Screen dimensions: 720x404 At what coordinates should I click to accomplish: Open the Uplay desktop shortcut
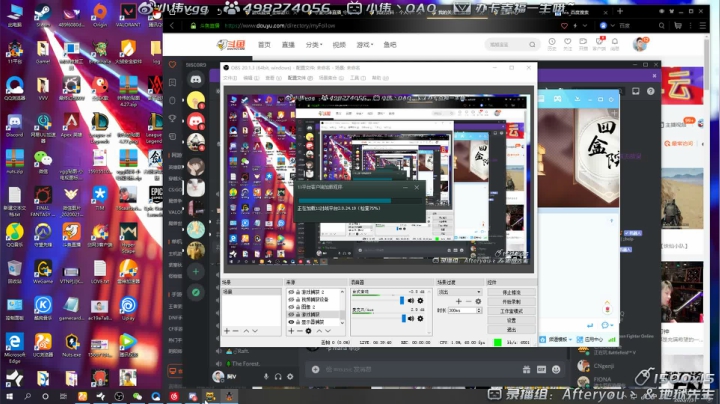(x=128, y=309)
